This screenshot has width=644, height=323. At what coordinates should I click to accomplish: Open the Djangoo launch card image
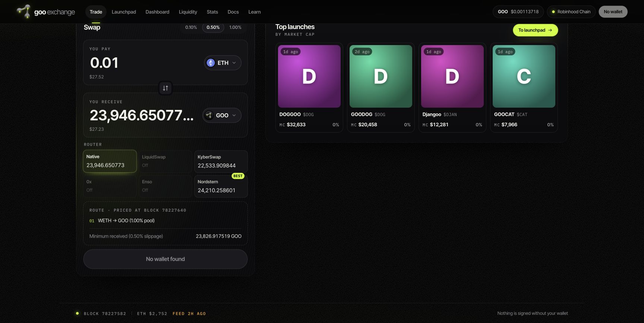(x=452, y=76)
